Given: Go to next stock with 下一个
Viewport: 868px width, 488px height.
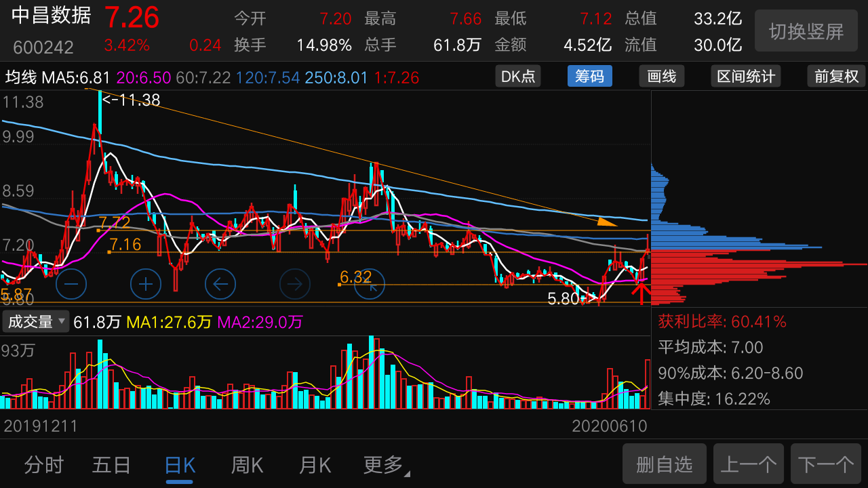Looking at the screenshot, I should 826,464.
